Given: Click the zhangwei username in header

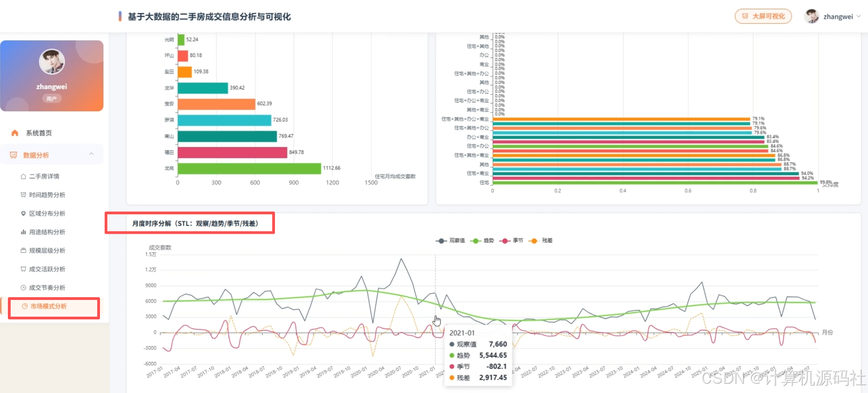Looking at the screenshot, I should [x=838, y=17].
